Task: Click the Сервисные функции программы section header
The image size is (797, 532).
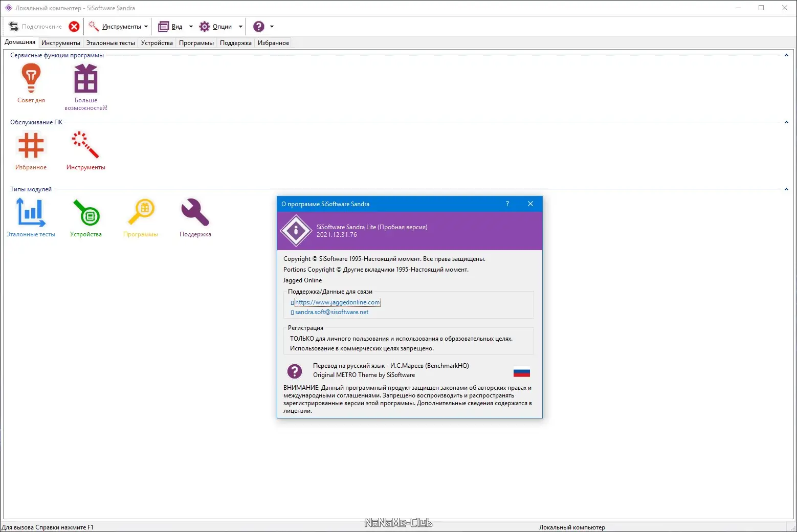Action: [57, 55]
